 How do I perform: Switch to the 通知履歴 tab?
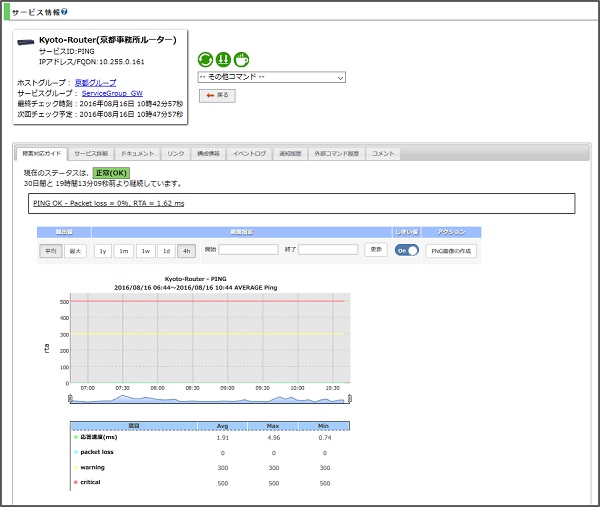click(x=290, y=154)
